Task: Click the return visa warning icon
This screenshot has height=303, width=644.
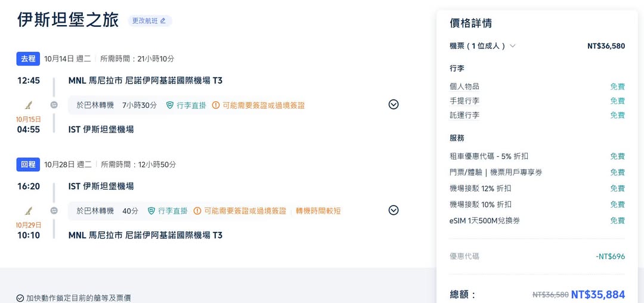Action: pos(197,211)
